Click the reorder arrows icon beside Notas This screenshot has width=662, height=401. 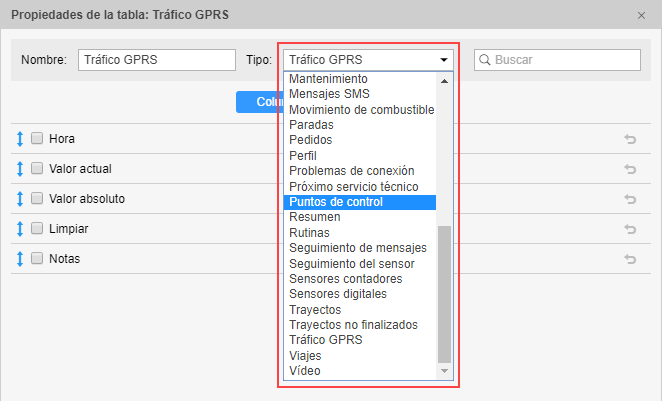[x=20, y=259]
